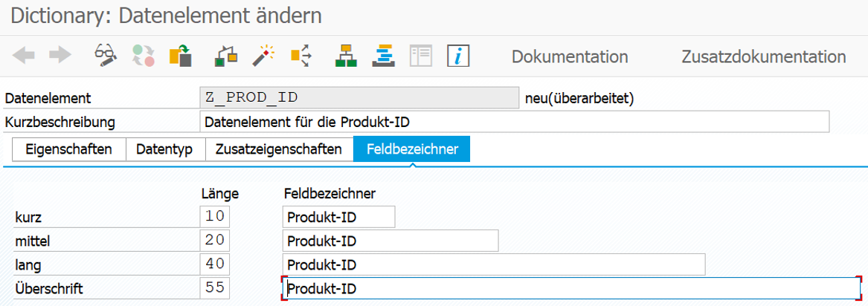868x306 pixels.
Task: Click the forward arrow icon
Action: pos(60,55)
